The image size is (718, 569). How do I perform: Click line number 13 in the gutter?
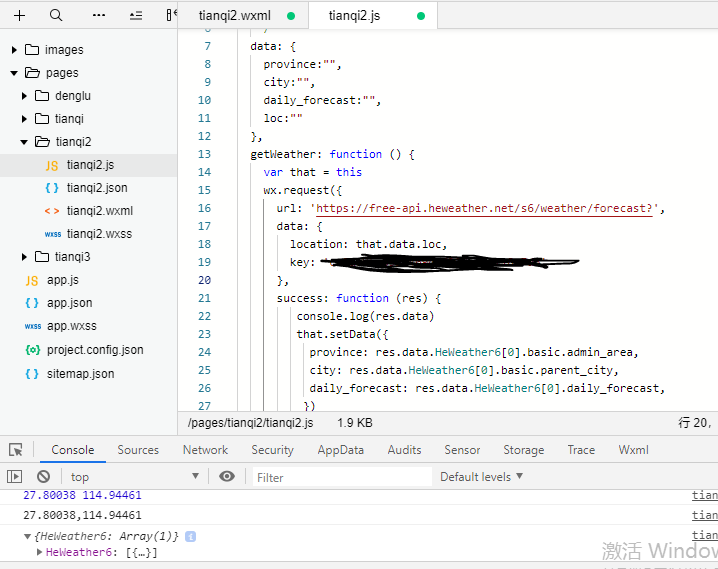pyautogui.click(x=204, y=154)
